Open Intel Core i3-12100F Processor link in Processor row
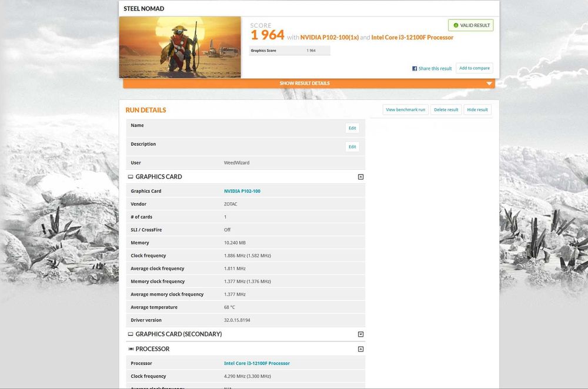Image resolution: width=588 pixels, height=389 pixels. tap(257, 364)
